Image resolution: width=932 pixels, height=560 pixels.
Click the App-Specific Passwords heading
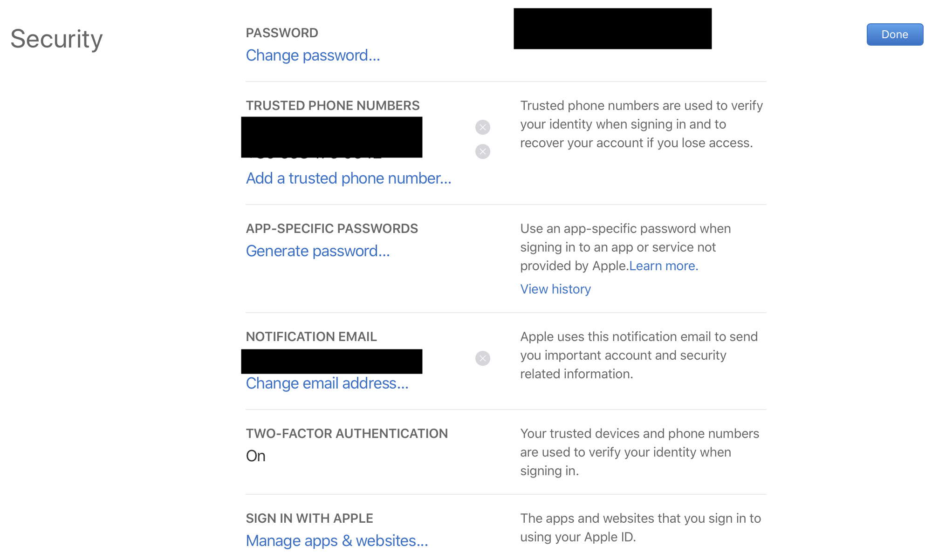pos(331,229)
